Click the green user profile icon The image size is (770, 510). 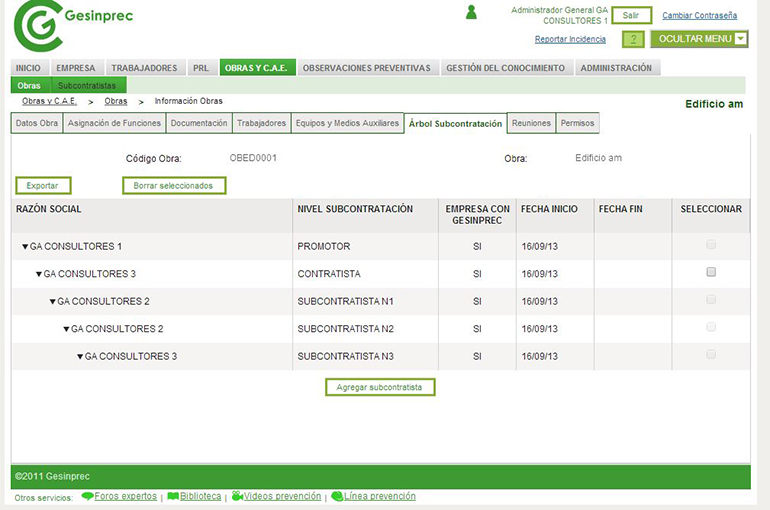(x=471, y=12)
